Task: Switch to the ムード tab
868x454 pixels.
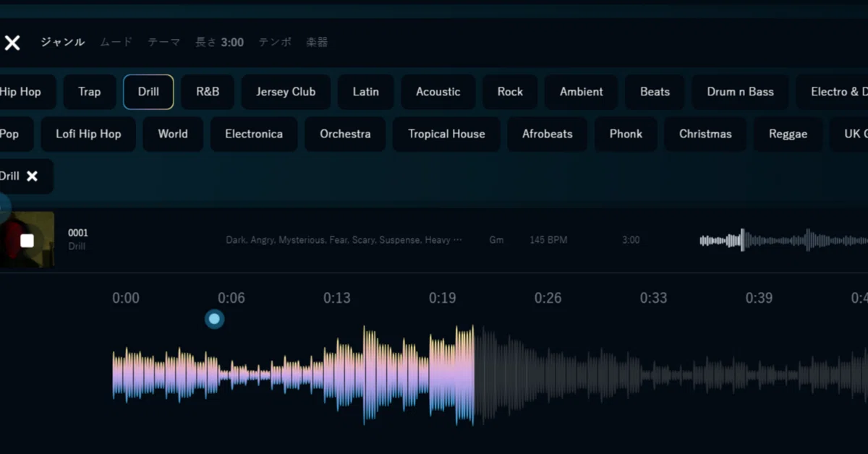Action: click(116, 42)
